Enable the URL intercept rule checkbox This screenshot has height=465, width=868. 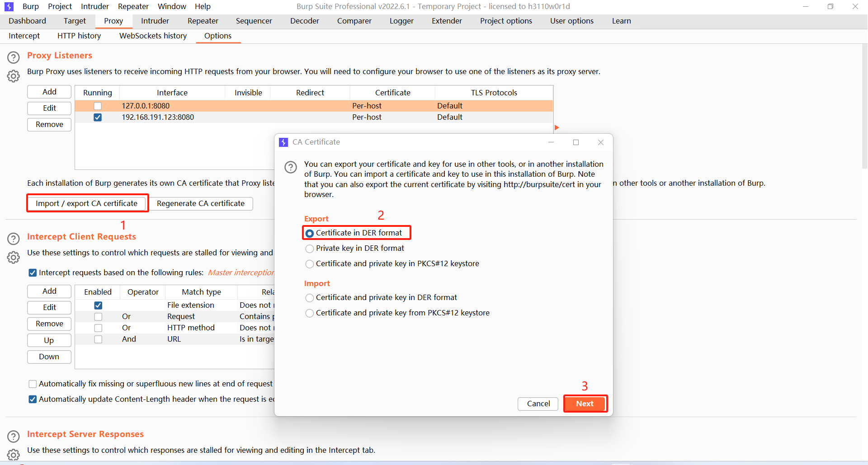click(x=98, y=339)
